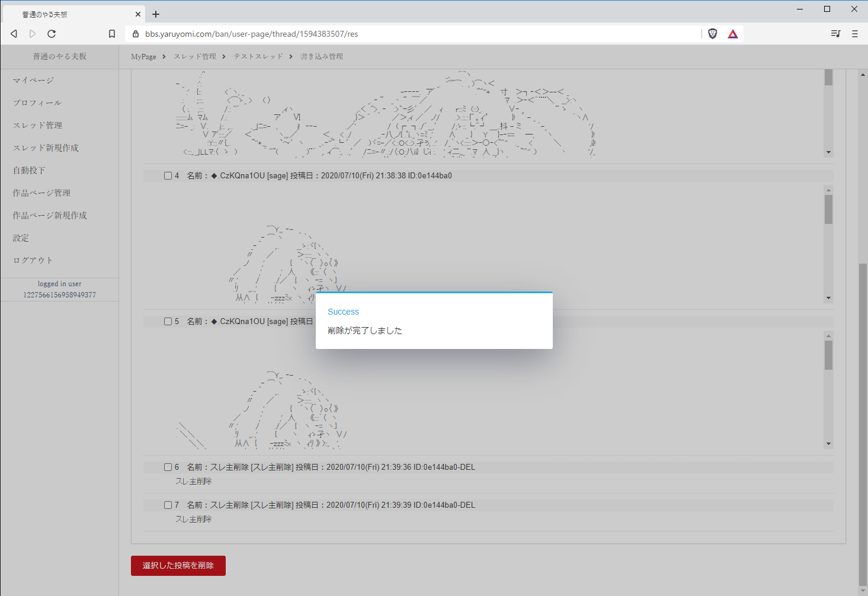The height and width of the screenshot is (596, 868).
Task: Reload the current page
Action: point(52,34)
